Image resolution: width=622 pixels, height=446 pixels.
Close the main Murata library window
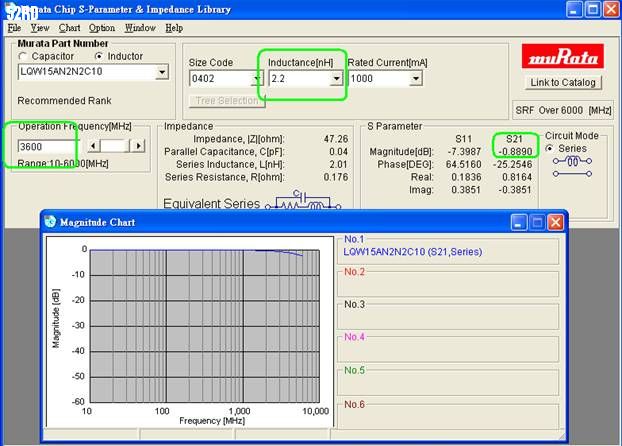(x=611, y=9)
